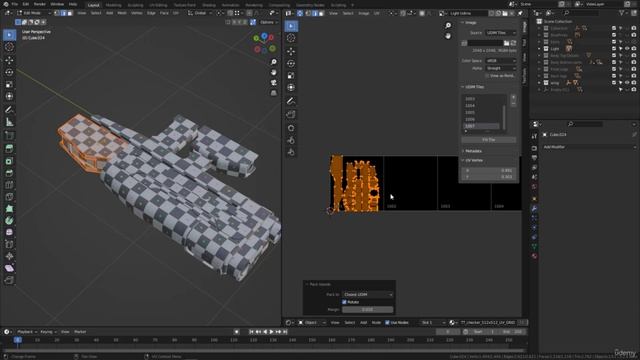Choose the Move tool in 3D viewport toolbar

[x=9, y=60]
